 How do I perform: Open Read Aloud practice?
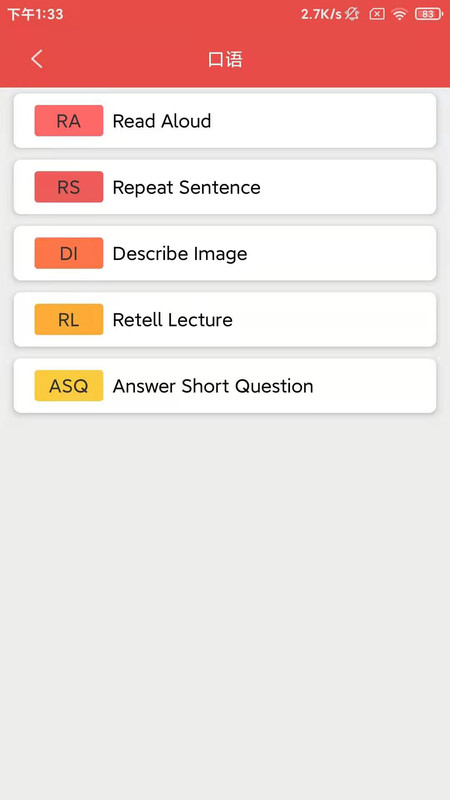pos(225,121)
